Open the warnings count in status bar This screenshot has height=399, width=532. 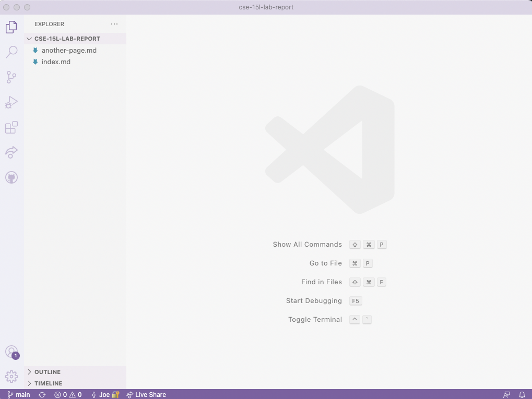click(76, 395)
